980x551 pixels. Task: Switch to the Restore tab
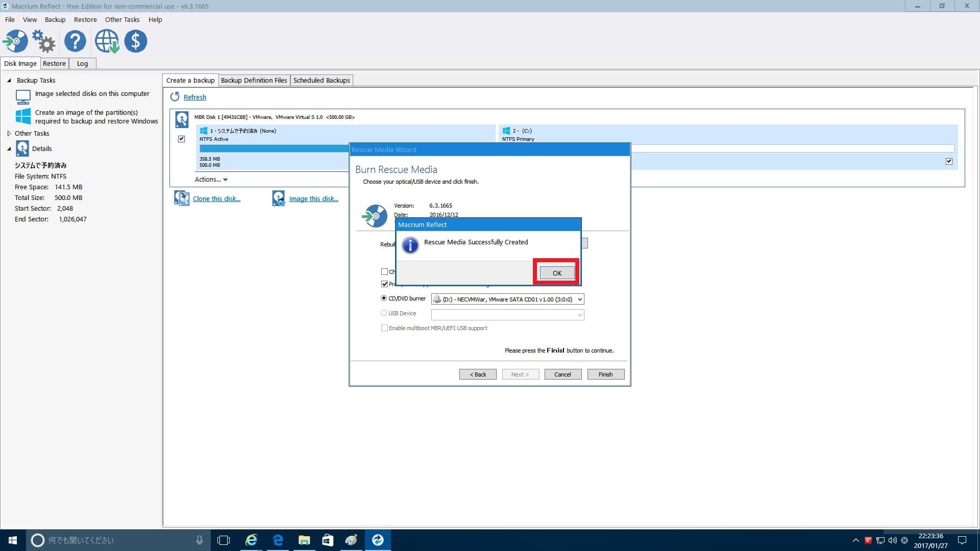pyautogui.click(x=54, y=63)
